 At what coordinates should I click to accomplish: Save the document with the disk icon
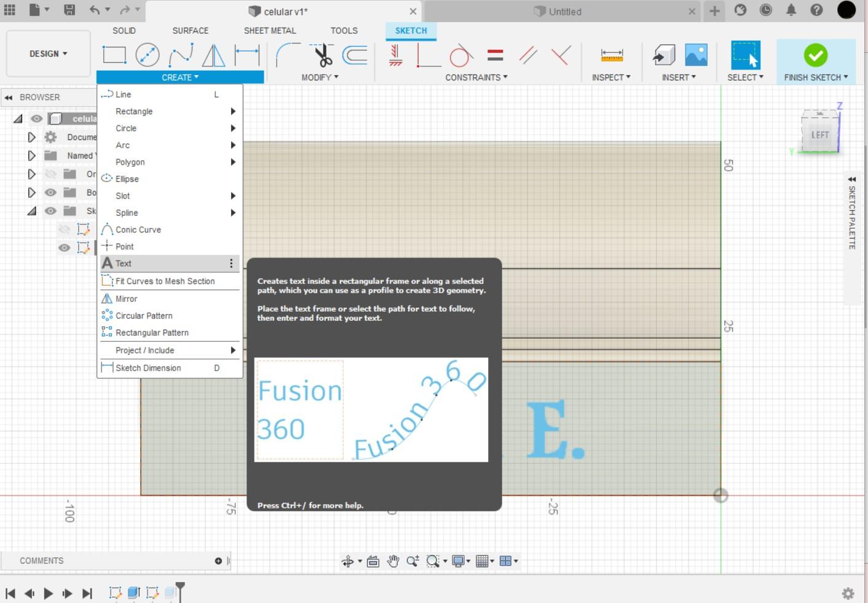coord(69,10)
